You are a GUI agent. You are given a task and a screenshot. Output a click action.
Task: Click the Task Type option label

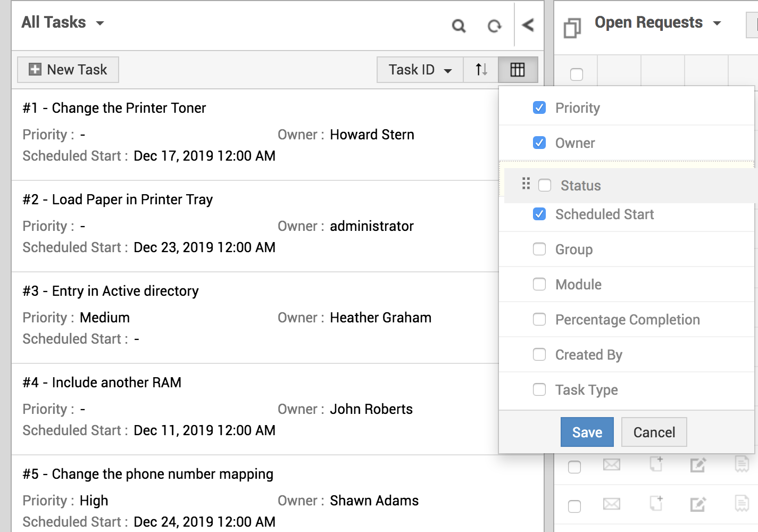coord(587,390)
